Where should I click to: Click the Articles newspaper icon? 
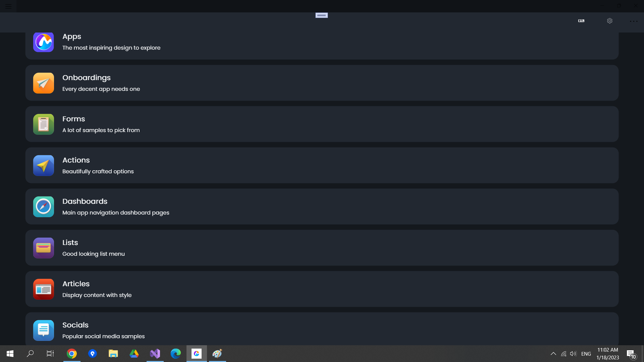click(43, 289)
